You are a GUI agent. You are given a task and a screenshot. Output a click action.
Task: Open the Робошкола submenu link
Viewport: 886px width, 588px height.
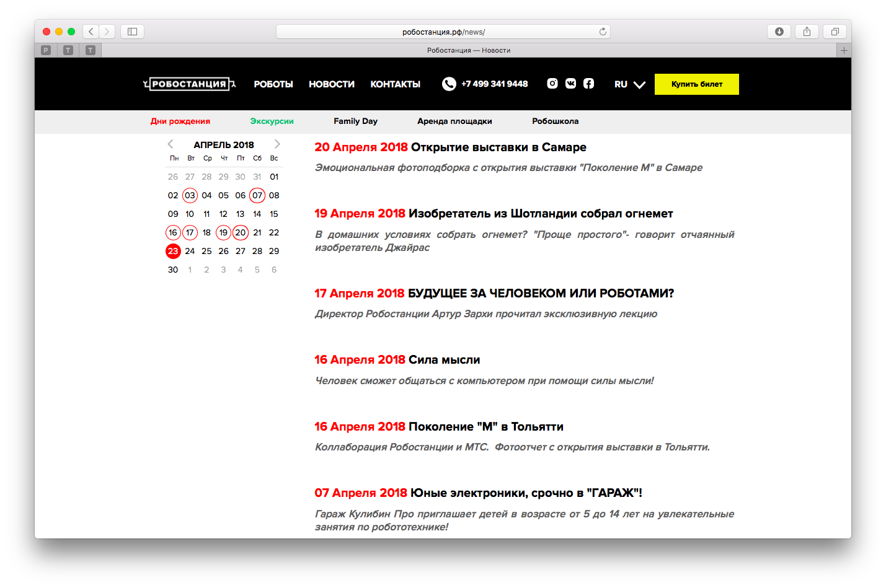coord(556,121)
